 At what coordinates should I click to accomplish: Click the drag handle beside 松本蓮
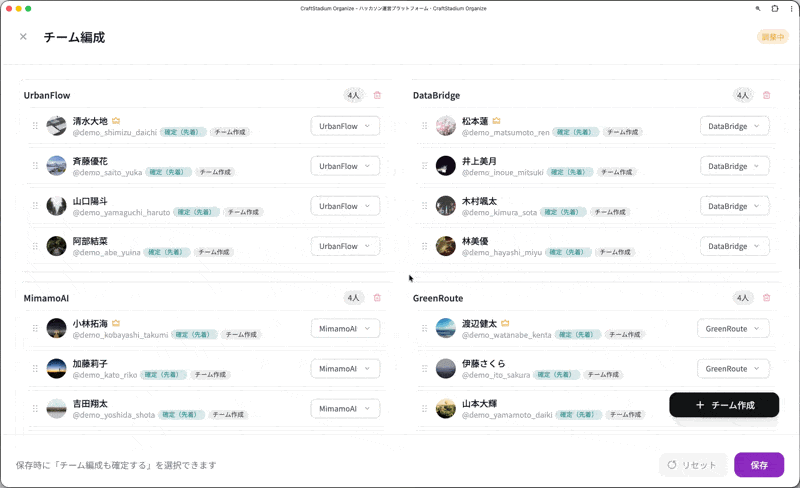point(424,126)
